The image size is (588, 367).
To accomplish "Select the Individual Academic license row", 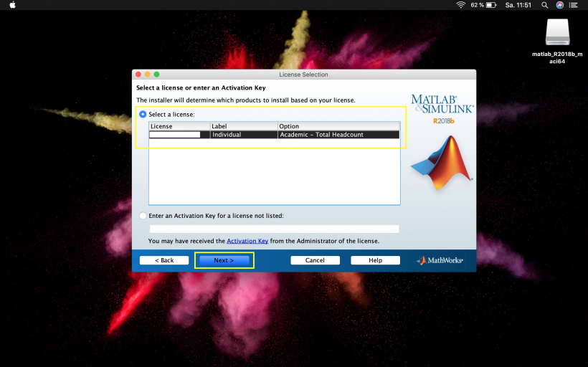I will [x=274, y=134].
